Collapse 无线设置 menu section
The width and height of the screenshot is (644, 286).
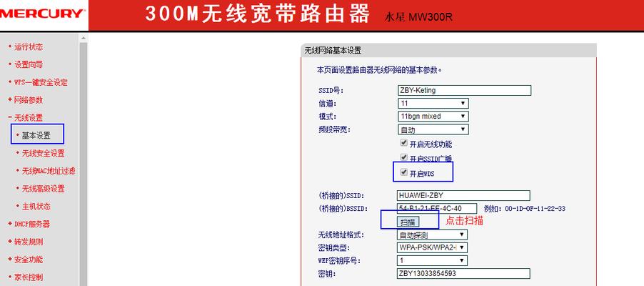pyautogui.click(x=29, y=118)
